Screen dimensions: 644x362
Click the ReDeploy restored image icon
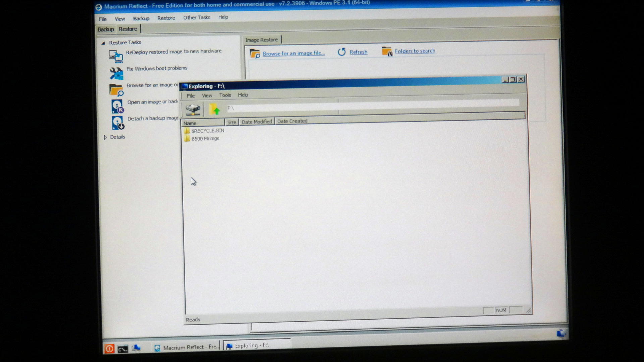(x=116, y=56)
